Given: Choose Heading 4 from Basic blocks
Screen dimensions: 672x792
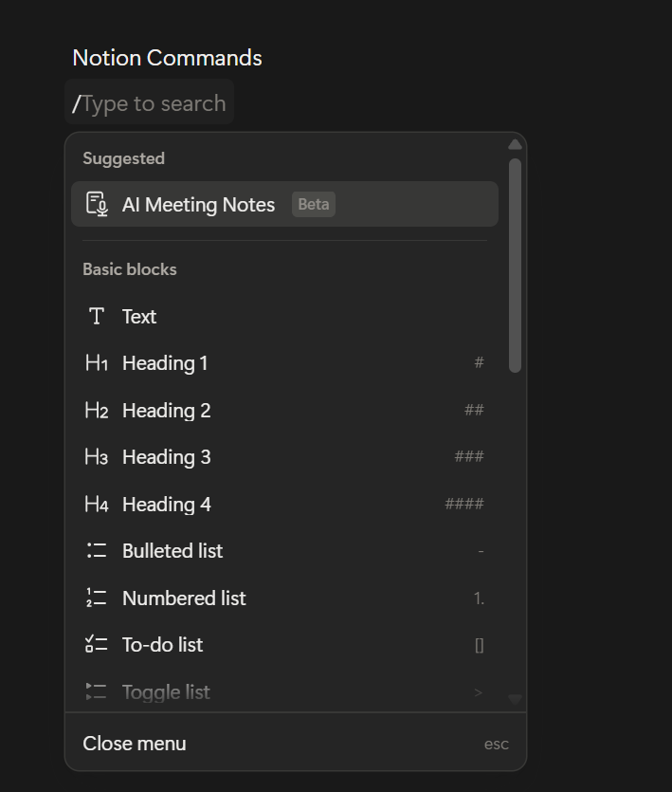Looking at the screenshot, I should pos(167,505).
